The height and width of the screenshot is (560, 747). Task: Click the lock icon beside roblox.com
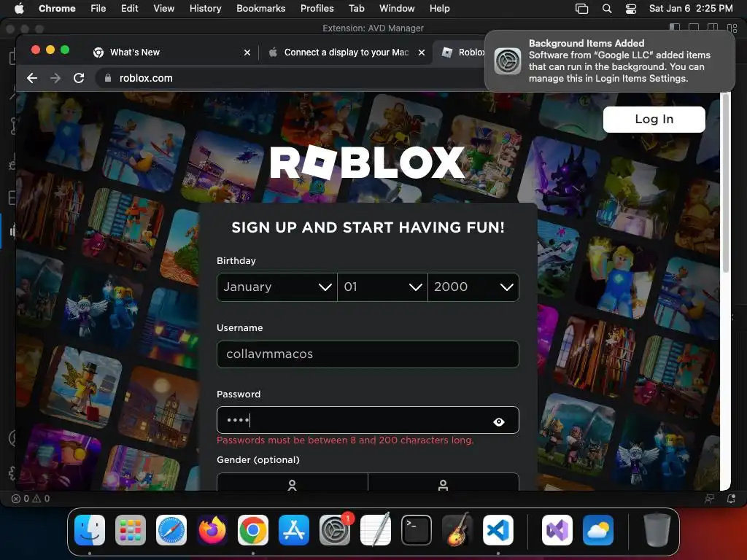(108, 78)
